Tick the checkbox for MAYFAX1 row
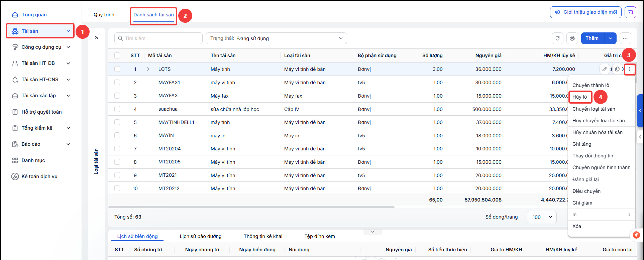Viewport: 644px width, 260px height. (117, 83)
